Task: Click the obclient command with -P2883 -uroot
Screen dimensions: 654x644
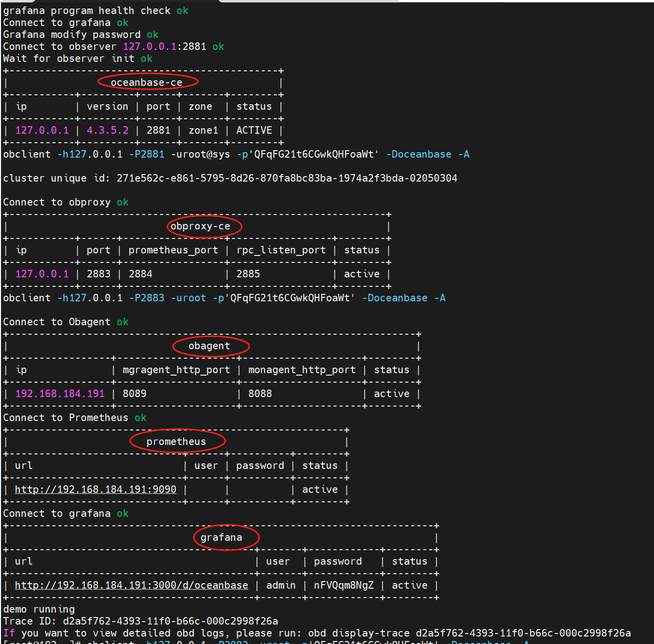Action: pos(224,298)
